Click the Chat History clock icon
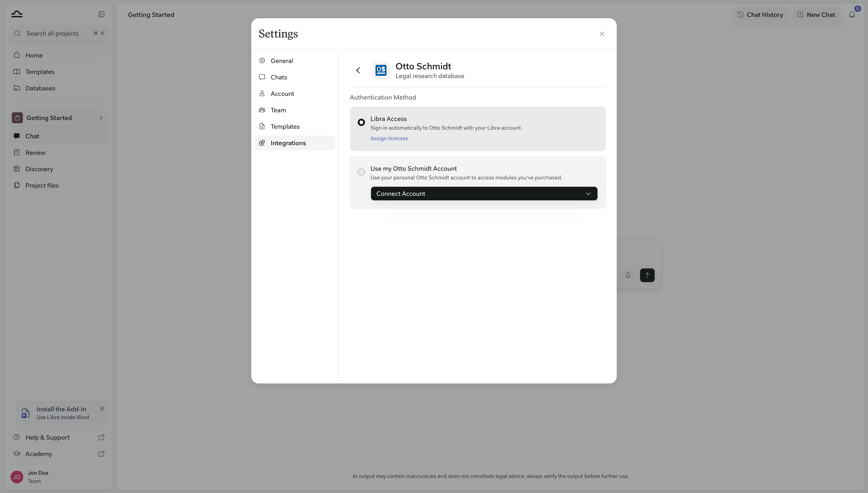The image size is (868, 493). click(741, 15)
